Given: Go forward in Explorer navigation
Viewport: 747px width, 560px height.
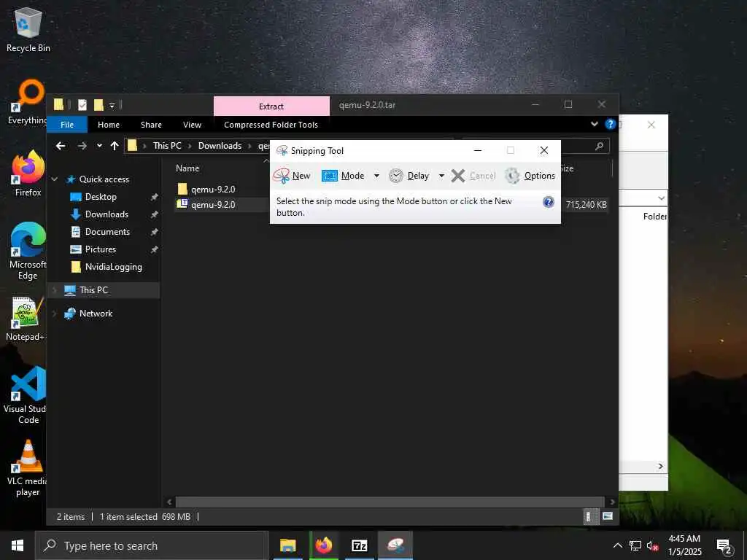Looking at the screenshot, I should coord(82,146).
